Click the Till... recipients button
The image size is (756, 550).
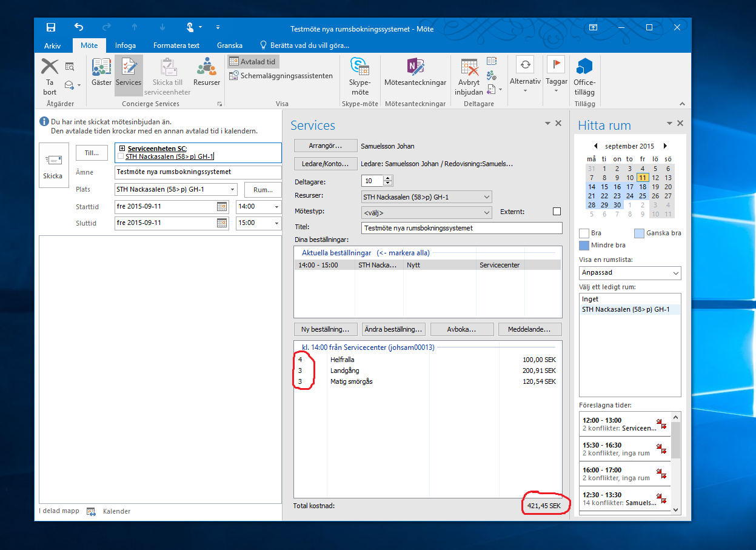coord(92,153)
